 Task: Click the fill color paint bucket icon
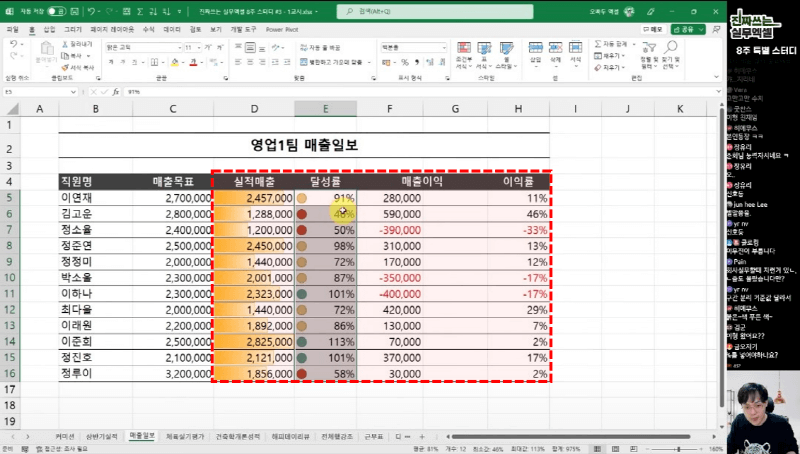click(174, 62)
